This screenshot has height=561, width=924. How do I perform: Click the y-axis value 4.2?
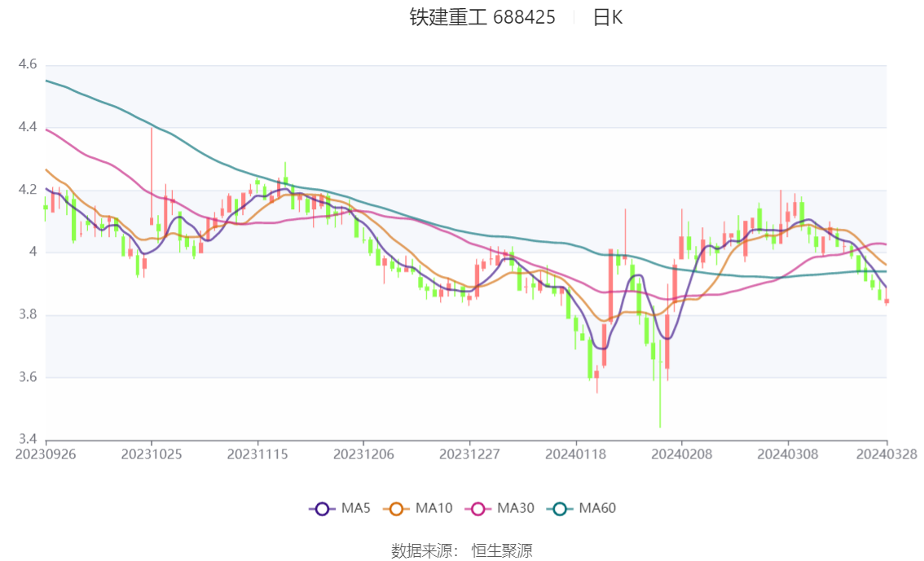[28, 190]
